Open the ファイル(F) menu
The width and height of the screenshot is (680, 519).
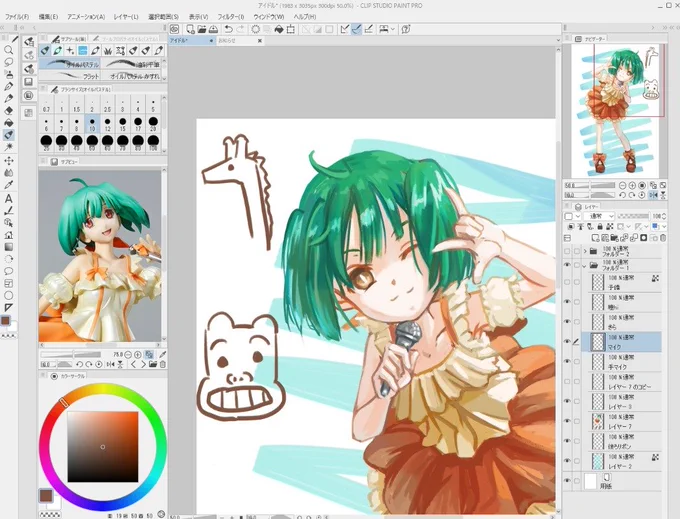tap(17, 17)
